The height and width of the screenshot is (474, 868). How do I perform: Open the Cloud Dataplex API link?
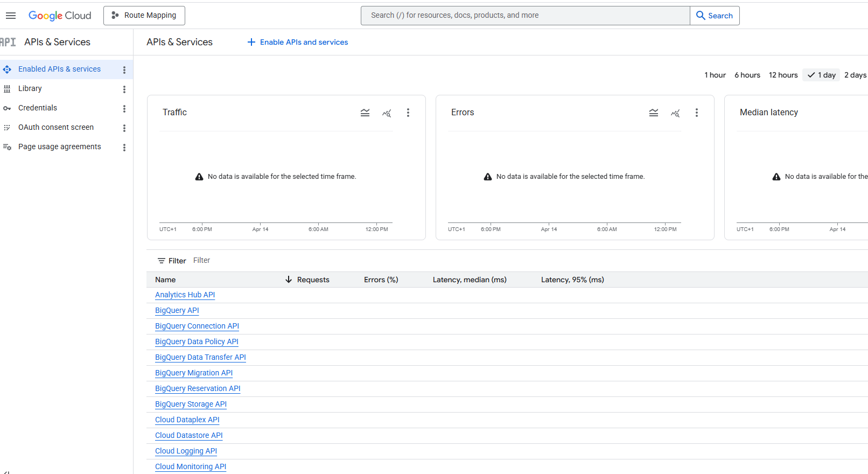point(187,420)
